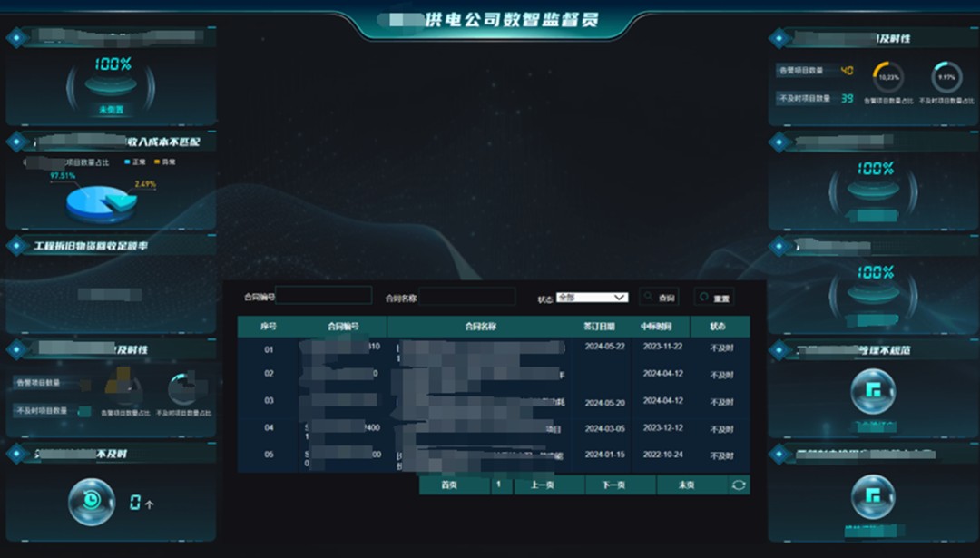Click the refresh icon beside pagination buttons
The width and height of the screenshot is (980, 558).
(740, 485)
